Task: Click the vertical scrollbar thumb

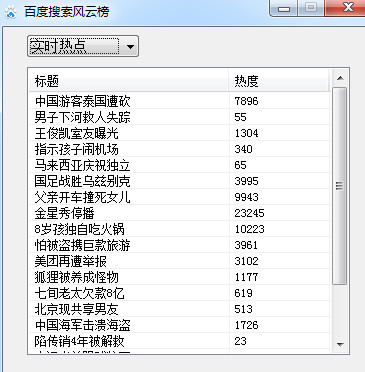Action: tap(340, 186)
